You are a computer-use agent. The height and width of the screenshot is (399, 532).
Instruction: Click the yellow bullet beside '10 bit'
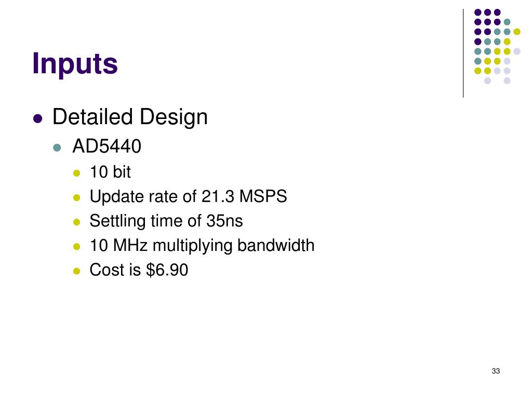tap(77, 174)
